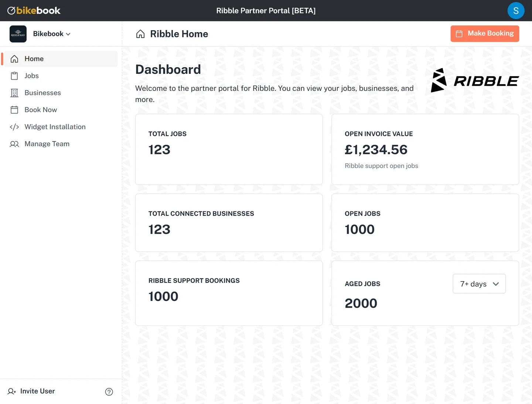Click the Book Now calendar icon
Screen dimensions: 532x404
coord(14,110)
